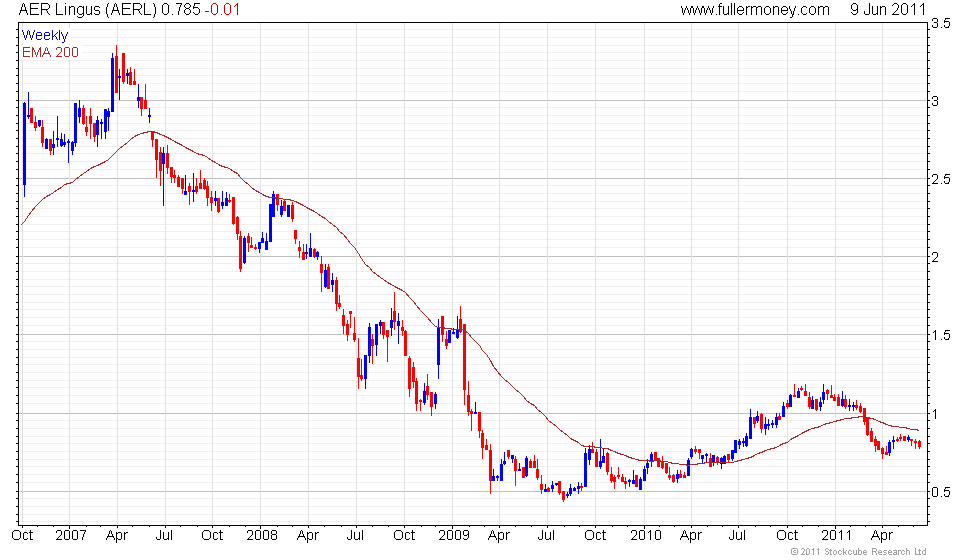The image size is (980, 560).
Task: Click the '2008' year label on time axis
Action: click(x=261, y=536)
